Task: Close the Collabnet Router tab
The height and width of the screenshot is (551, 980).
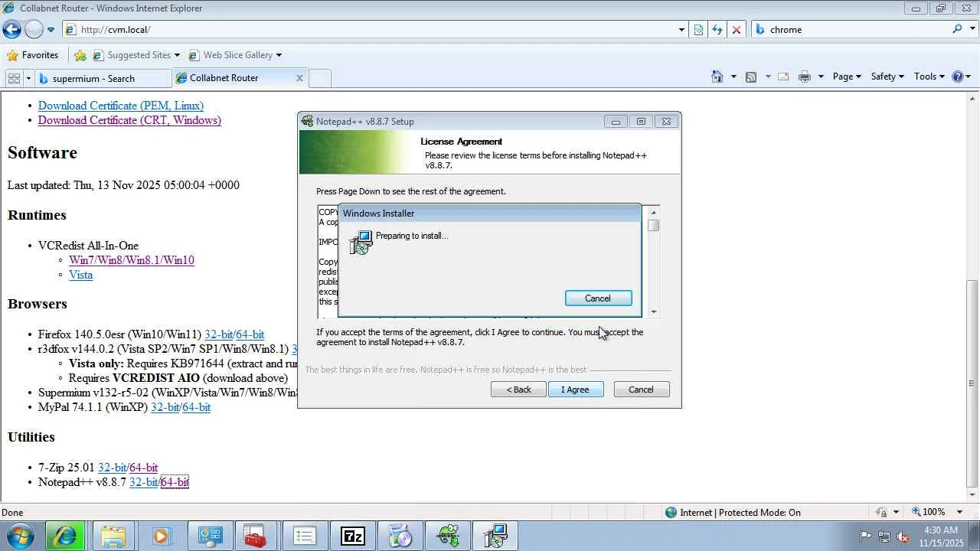Action: point(299,78)
